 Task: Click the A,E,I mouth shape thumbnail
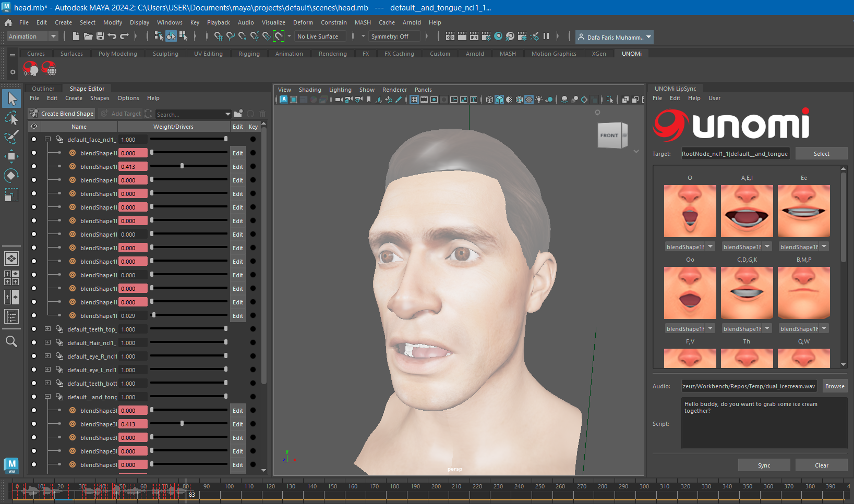(x=747, y=211)
